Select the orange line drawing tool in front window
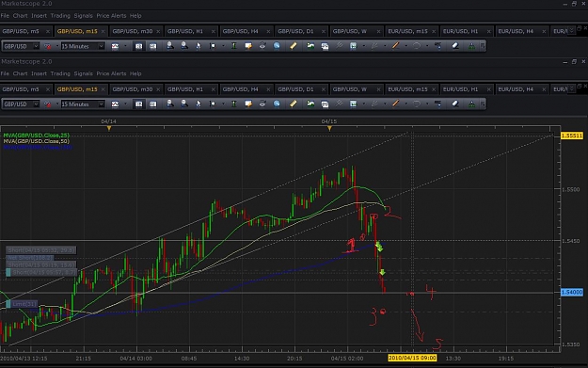The width and height of the screenshot is (588, 368). 395,104
